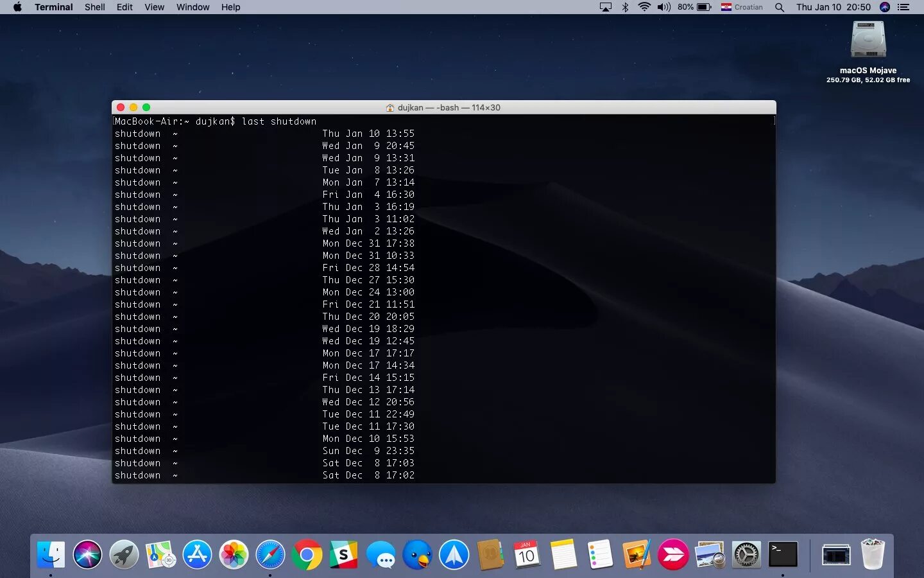The width and height of the screenshot is (924, 578).
Task: Open Spotlight search magnifier
Action: (780, 7)
